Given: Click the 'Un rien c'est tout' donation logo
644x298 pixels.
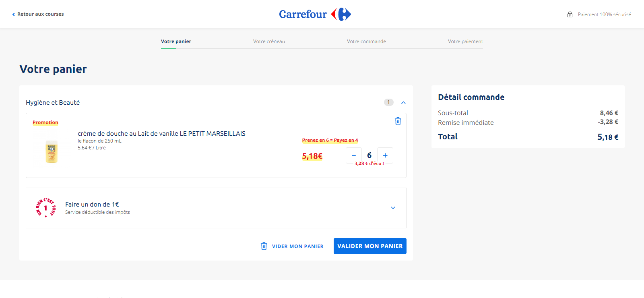Looking at the screenshot, I should (x=45, y=208).
